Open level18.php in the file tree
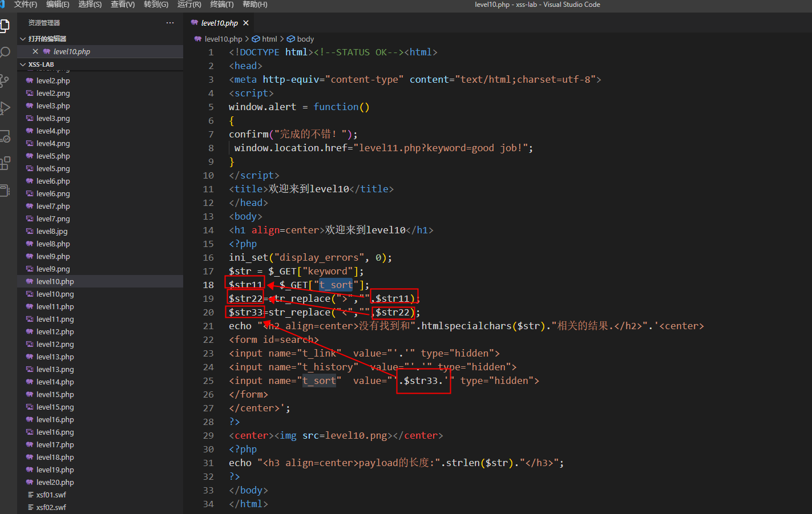This screenshot has height=514, width=812. 55,457
